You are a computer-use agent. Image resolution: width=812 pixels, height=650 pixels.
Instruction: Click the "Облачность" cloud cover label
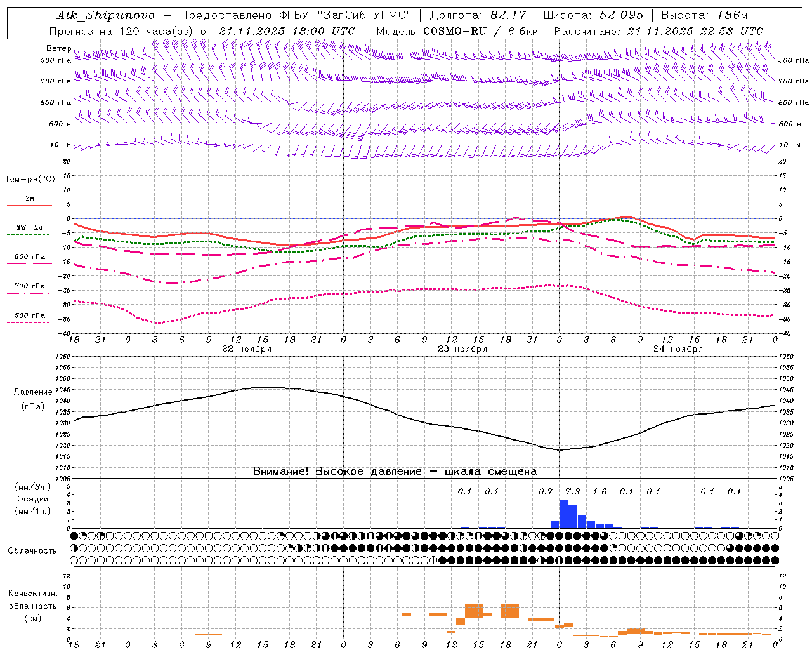[32, 551]
